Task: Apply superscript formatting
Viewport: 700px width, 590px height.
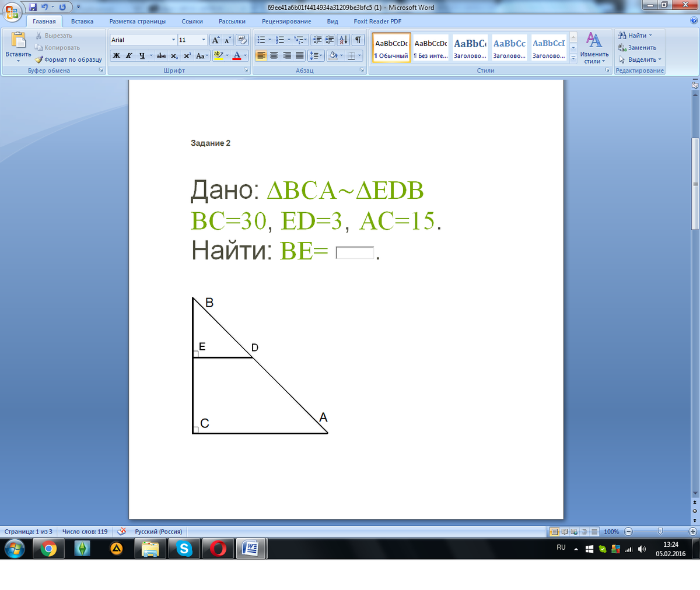Action: click(187, 56)
